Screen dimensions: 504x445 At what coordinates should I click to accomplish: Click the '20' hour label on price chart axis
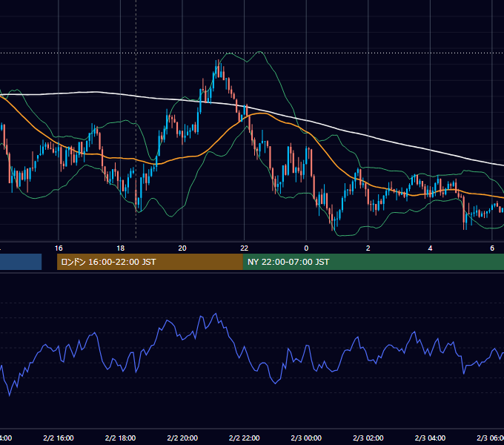tap(182, 248)
